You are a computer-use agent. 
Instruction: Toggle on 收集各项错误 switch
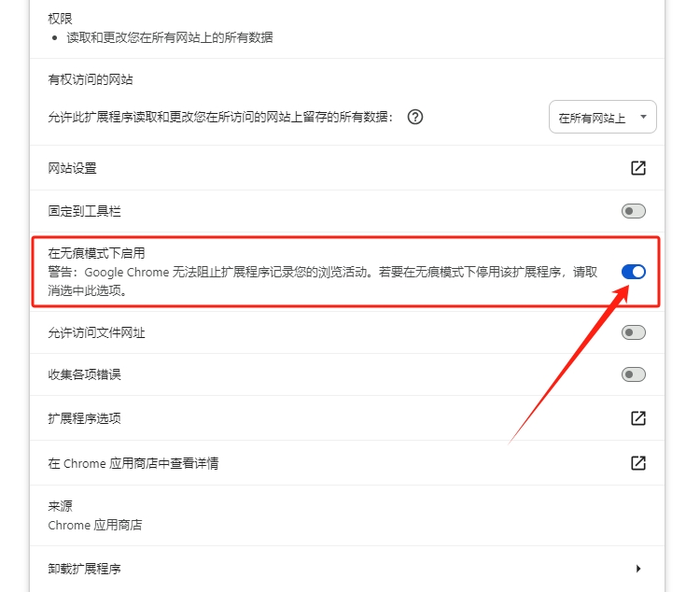634,374
